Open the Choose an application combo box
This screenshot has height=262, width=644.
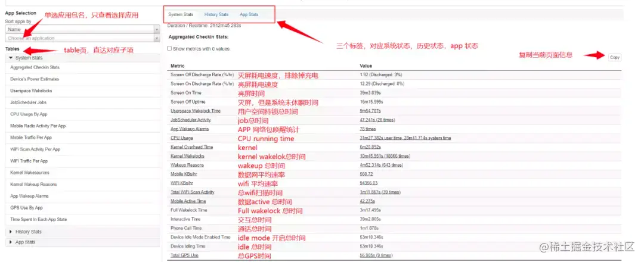82,38
